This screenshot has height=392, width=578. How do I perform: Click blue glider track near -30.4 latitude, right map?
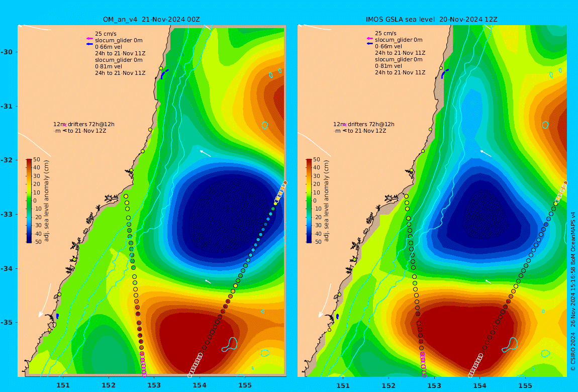[x=445, y=74]
